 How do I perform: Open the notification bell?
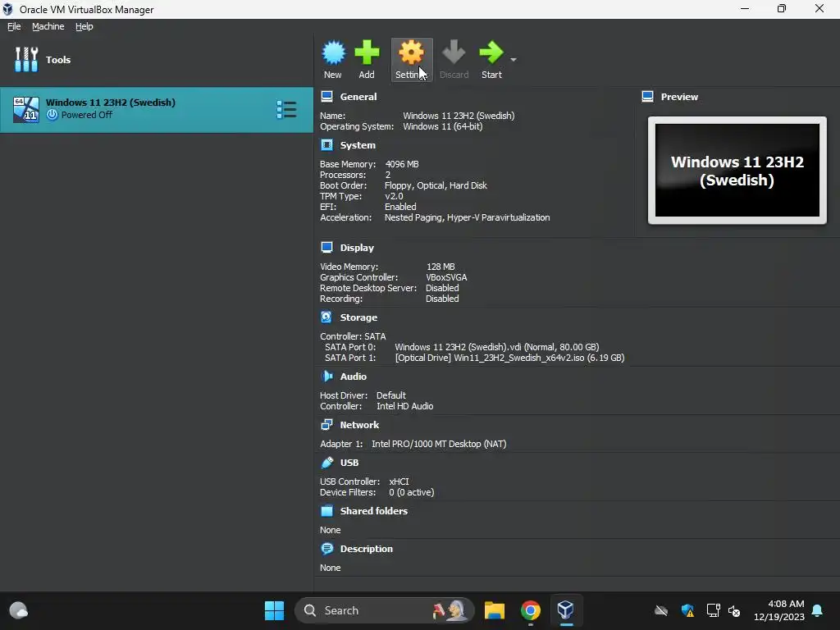(x=818, y=610)
